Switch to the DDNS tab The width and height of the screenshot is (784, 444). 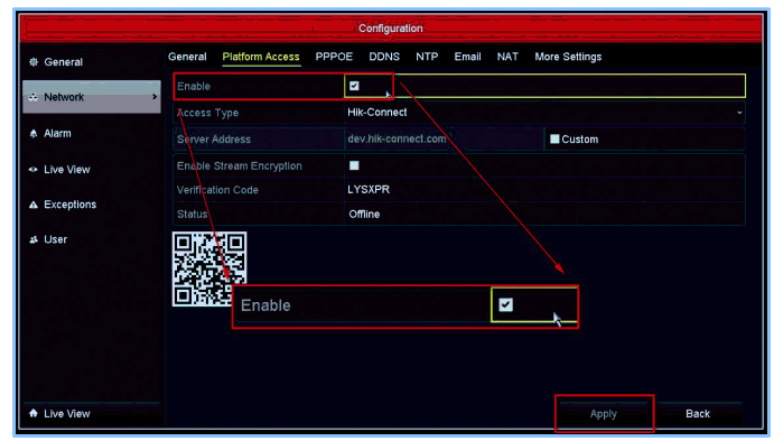pos(384,56)
